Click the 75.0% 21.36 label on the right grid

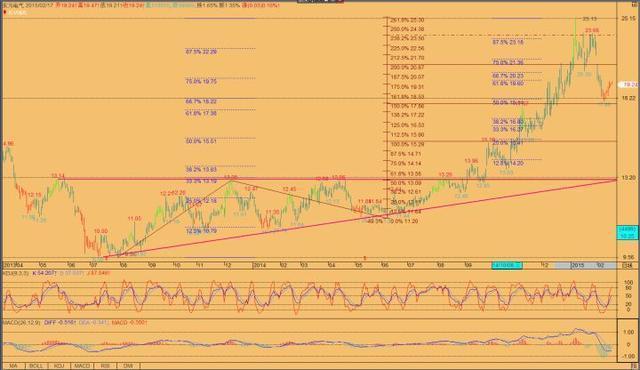(508, 62)
